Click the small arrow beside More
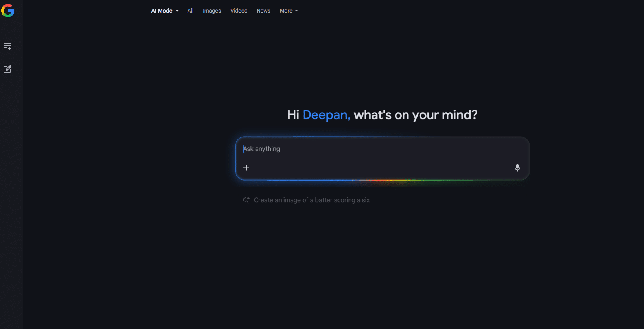This screenshot has height=329, width=644. point(296,11)
